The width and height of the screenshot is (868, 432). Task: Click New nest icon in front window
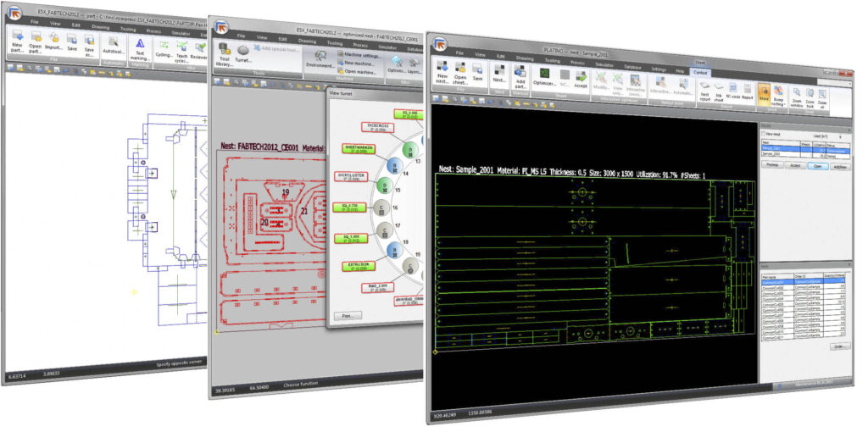coord(442,71)
